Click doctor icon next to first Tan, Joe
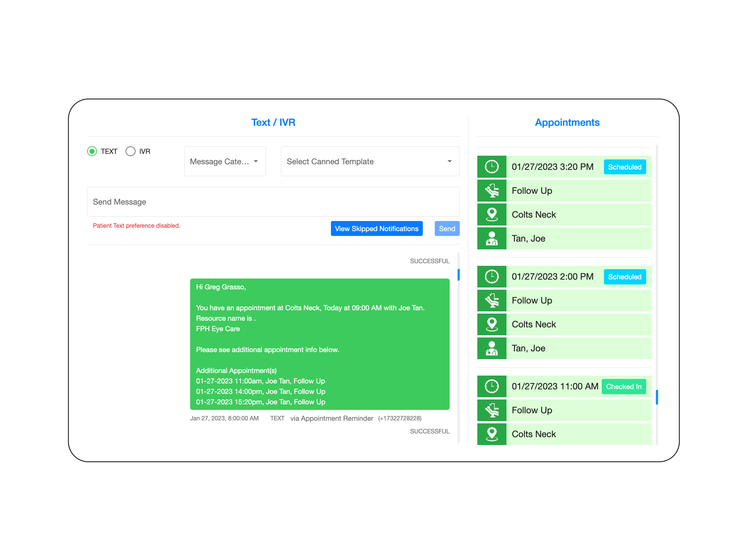This screenshot has height=560, width=747. point(492,238)
